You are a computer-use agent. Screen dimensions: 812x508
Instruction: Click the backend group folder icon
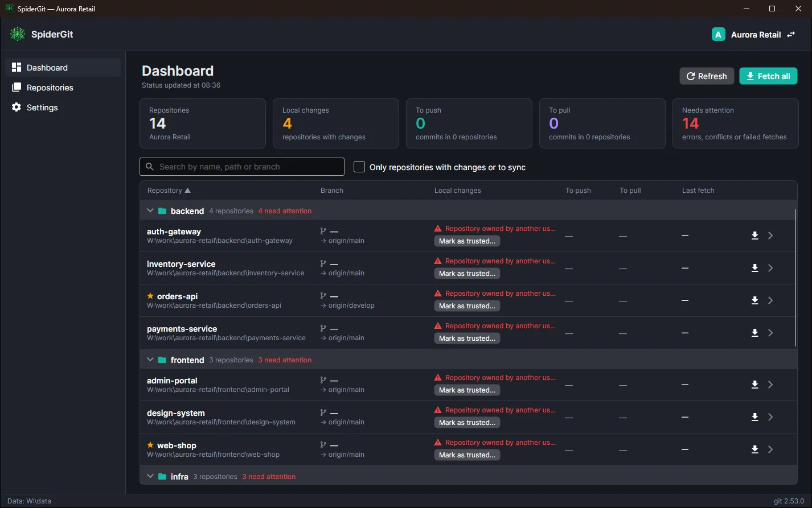(x=162, y=211)
